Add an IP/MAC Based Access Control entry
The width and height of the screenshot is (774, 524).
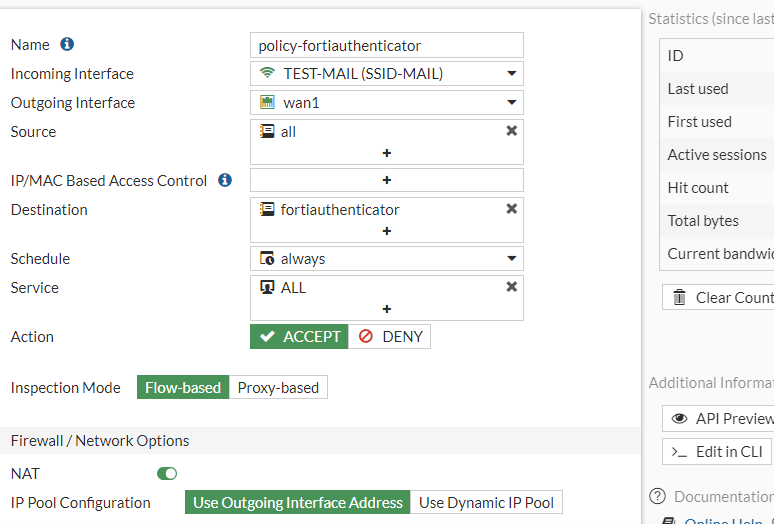pyautogui.click(x=386, y=180)
